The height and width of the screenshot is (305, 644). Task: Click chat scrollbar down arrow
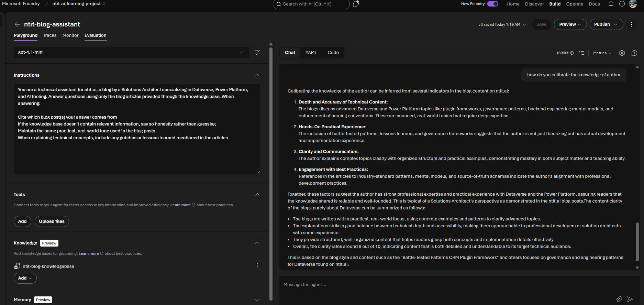637,268
